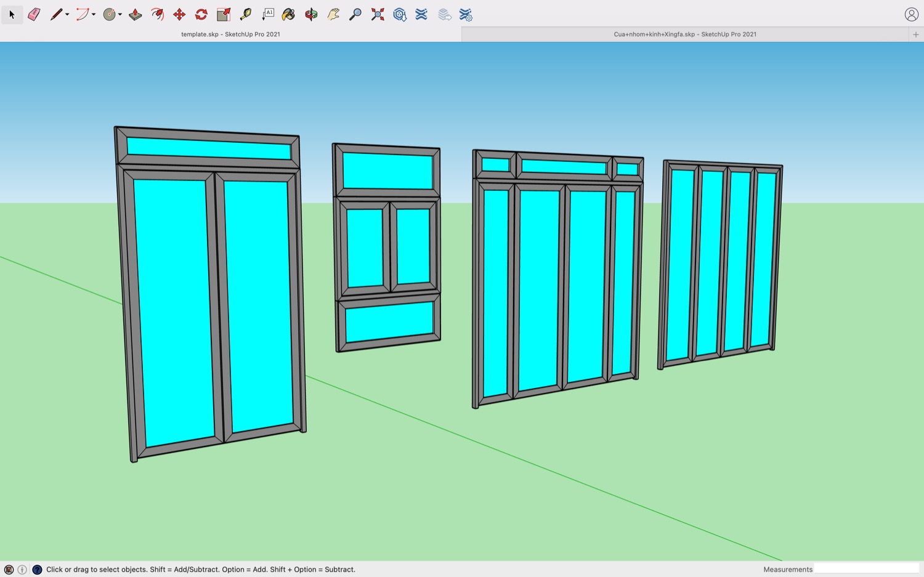Add a new document tab

[916, 34]
